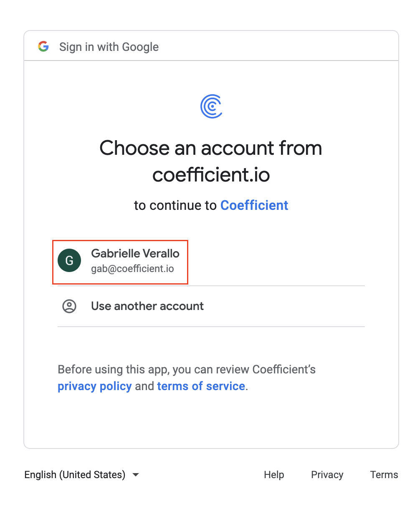Click the Coefficient spiral logo
420x514 pixels.
211,106
